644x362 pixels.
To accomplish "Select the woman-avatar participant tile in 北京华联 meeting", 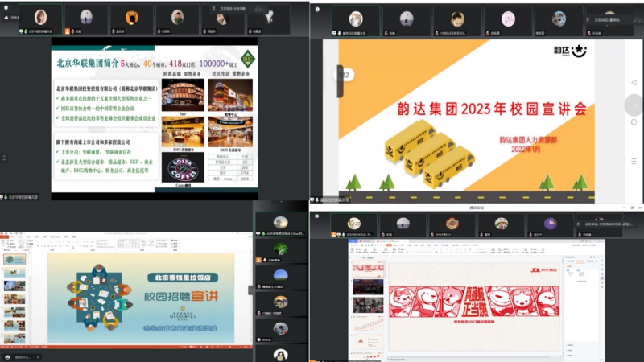I will click(40, 19).
